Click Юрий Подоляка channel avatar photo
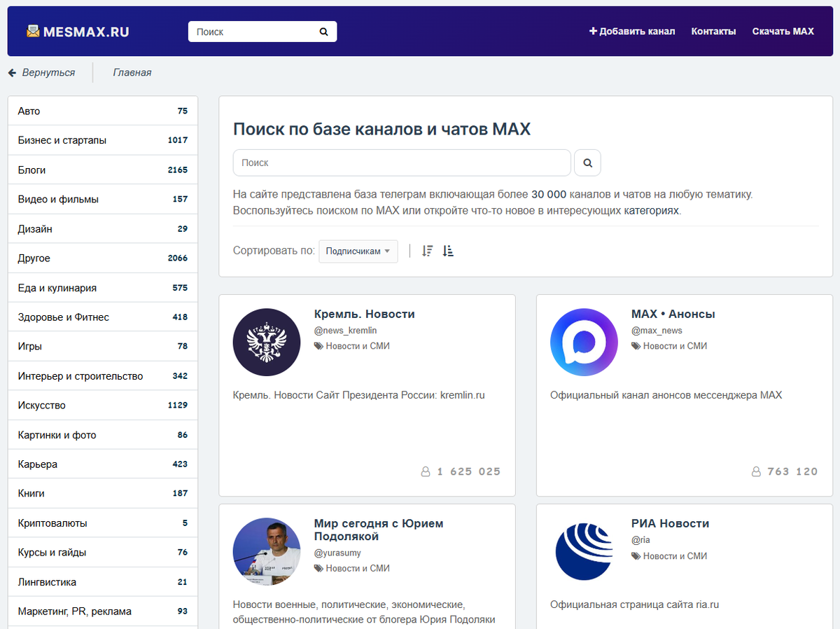The image size is (840, 629). pos(267,552)
